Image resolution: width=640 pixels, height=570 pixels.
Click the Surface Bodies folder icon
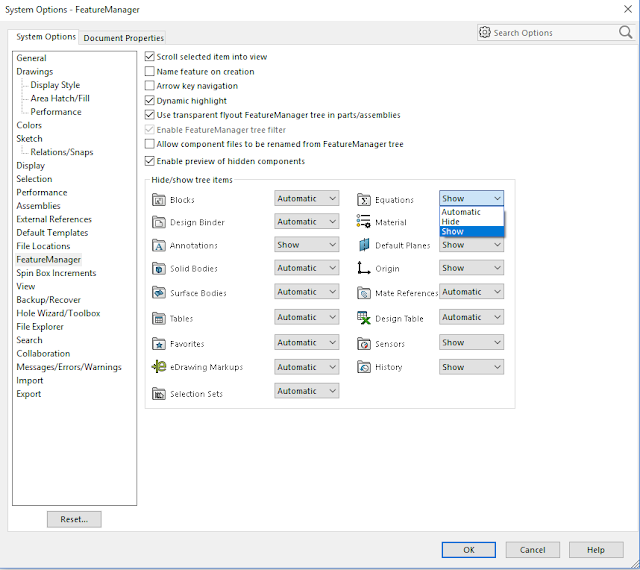coord(159,293)
